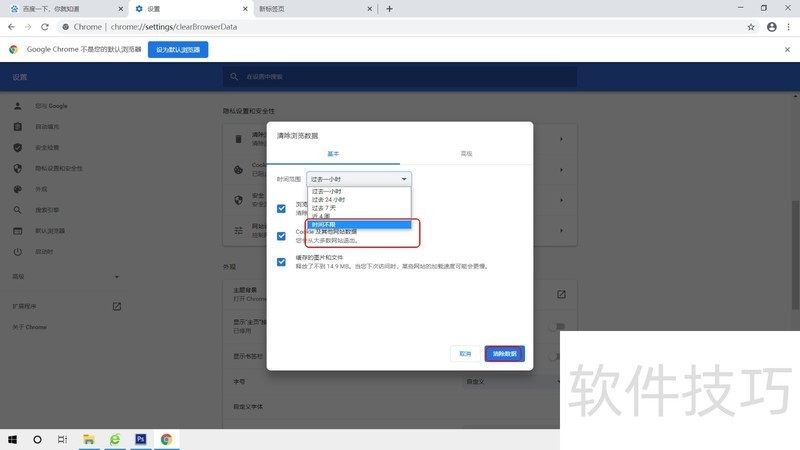
Task: Open the profile avatar menu
Action: coord(771,27)
